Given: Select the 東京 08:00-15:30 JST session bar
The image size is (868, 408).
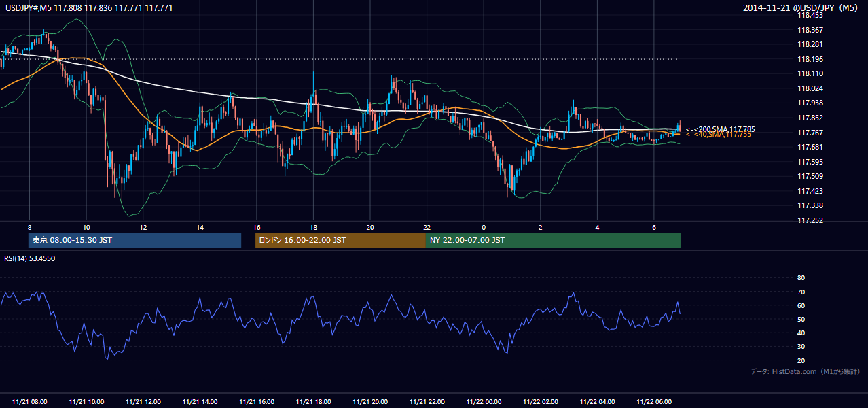Looking at the screenshot, I should [135, 240].
